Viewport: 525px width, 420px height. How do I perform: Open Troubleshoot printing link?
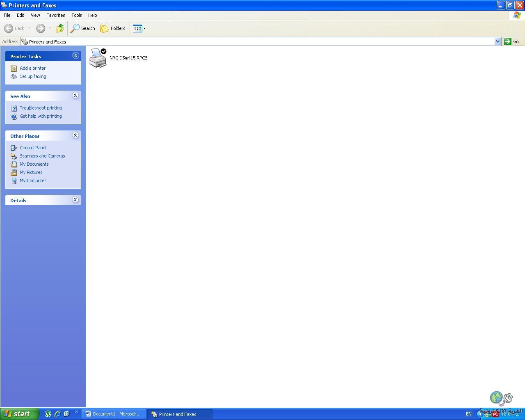[41, 108]
